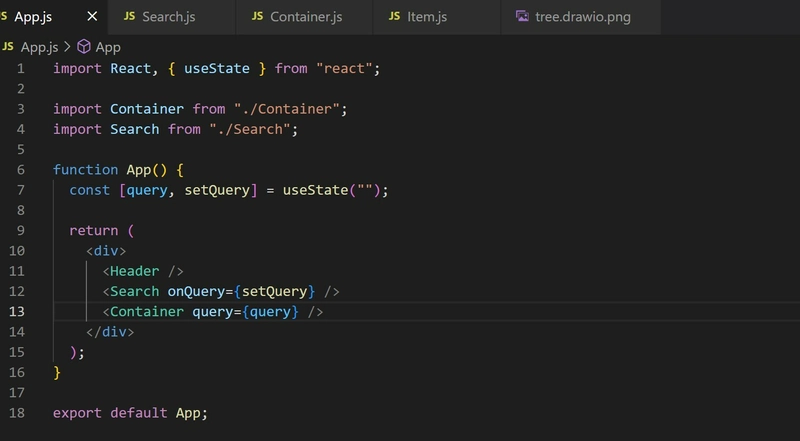Click the "./Container" import path string

pyautogui.click(x=287, y=109)
